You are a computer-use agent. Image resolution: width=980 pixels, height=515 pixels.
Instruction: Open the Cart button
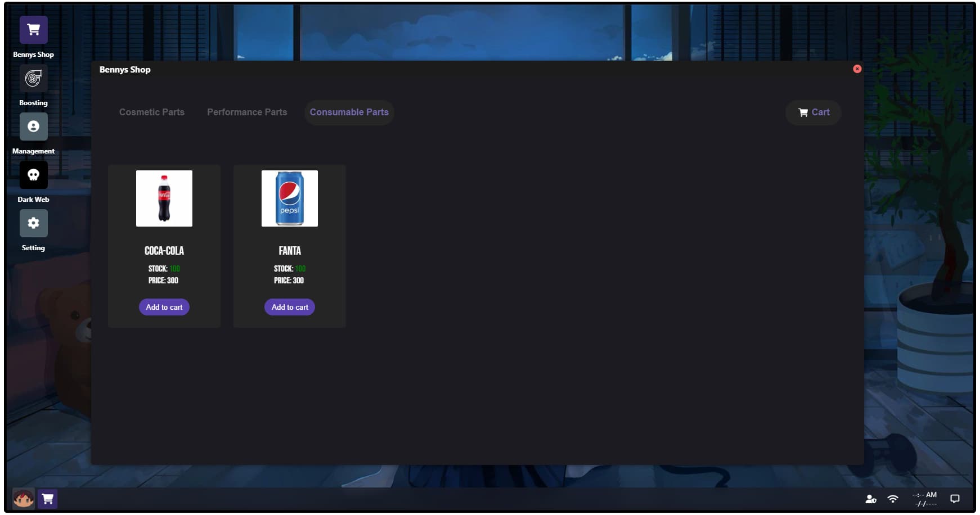813,112
